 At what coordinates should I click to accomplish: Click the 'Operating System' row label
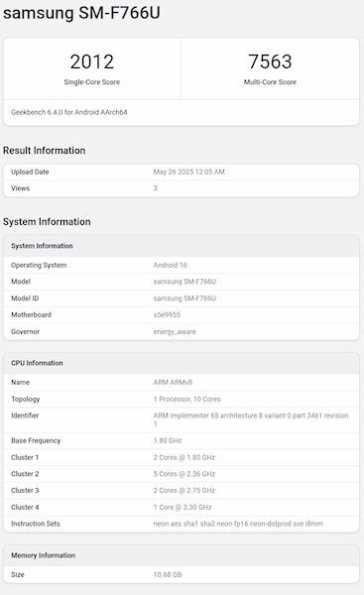point(39,265)
